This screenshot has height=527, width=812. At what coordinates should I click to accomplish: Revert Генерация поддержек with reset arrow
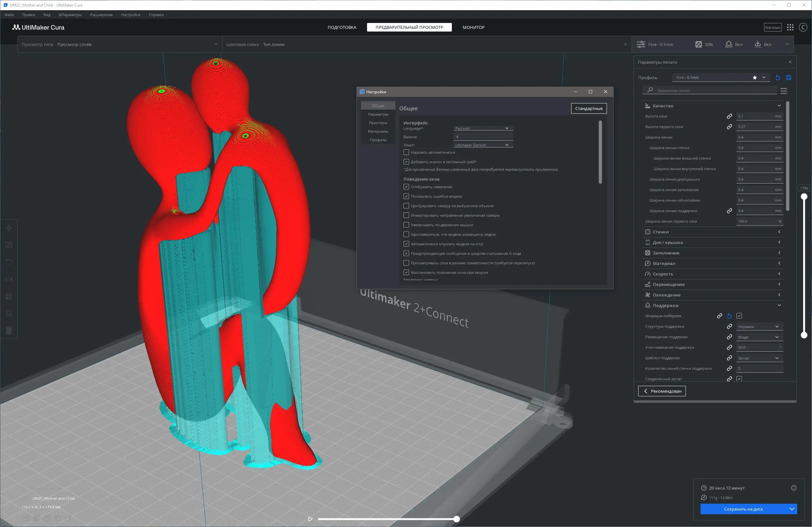pos(729,316)
